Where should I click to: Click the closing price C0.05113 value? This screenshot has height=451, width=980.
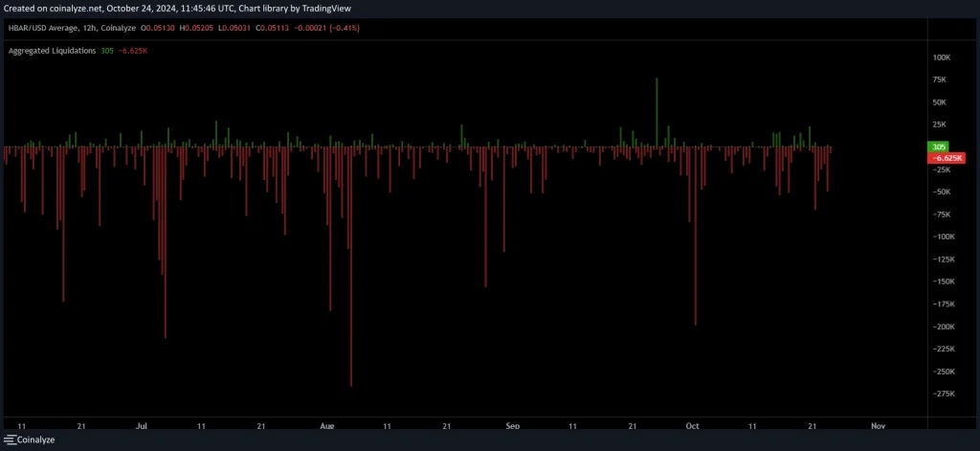(273, 28)
